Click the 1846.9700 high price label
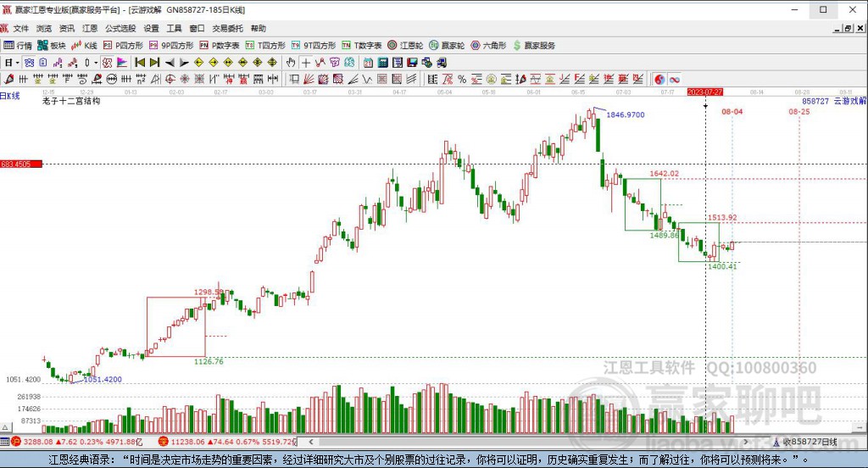This screenshot has width=868, height=468. pos(626,114)
